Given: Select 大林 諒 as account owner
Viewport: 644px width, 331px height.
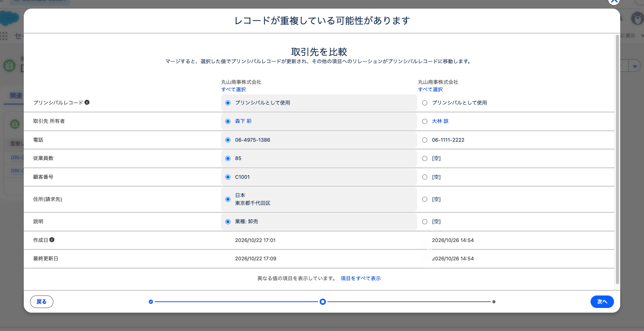Looking at the screenshot, I should pyautogui.click(x=425, y=121).
